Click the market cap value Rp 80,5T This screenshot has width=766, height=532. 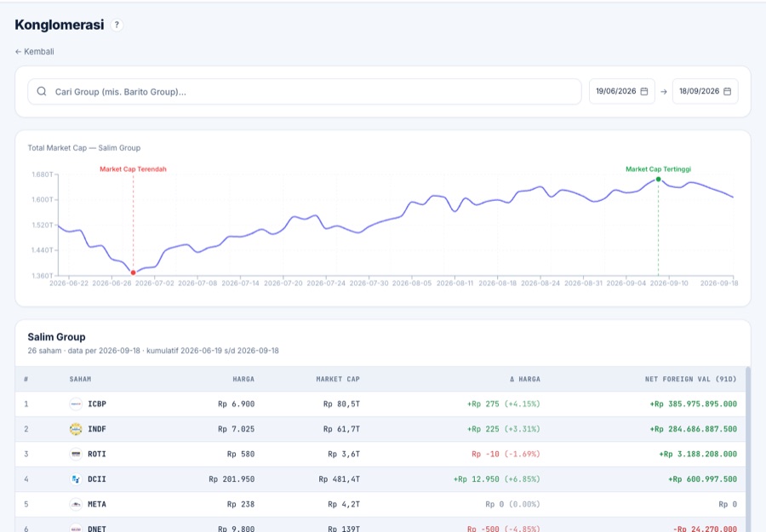341,404
